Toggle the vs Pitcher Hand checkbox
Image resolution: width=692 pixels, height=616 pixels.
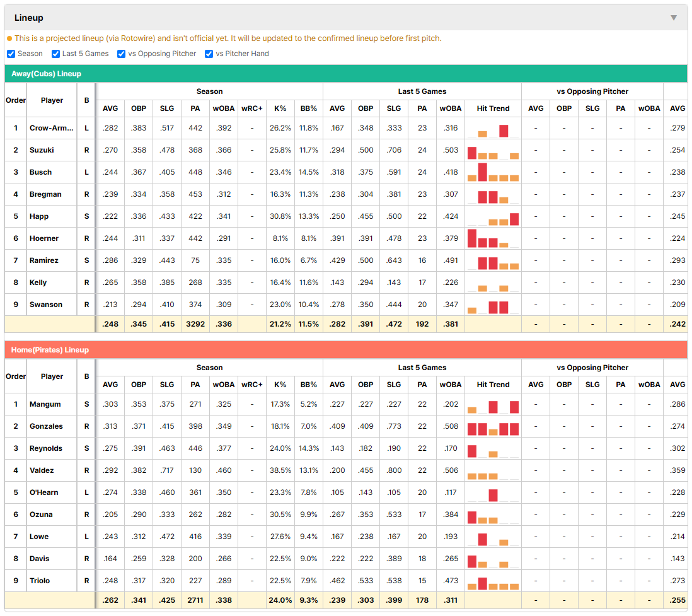209,54
